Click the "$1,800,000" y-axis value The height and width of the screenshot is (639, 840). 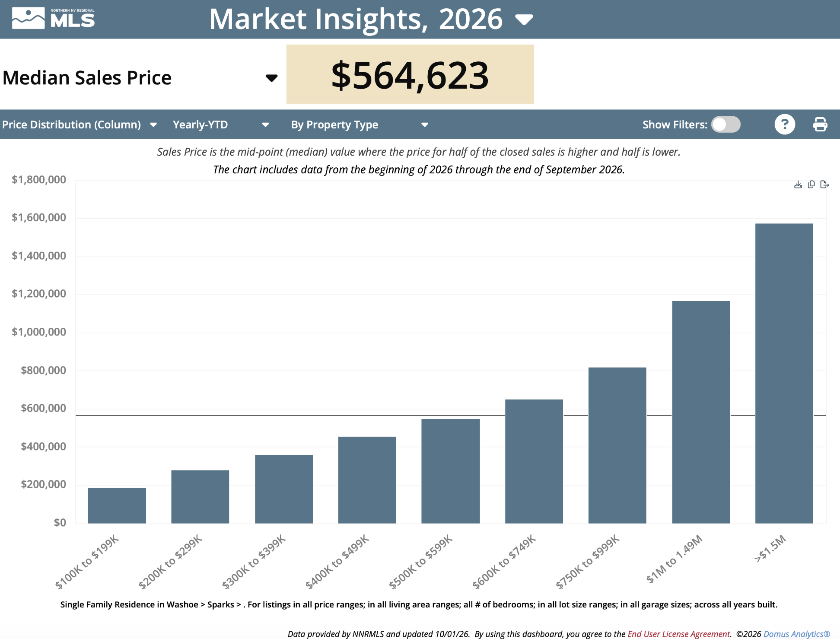click(39, 179)
